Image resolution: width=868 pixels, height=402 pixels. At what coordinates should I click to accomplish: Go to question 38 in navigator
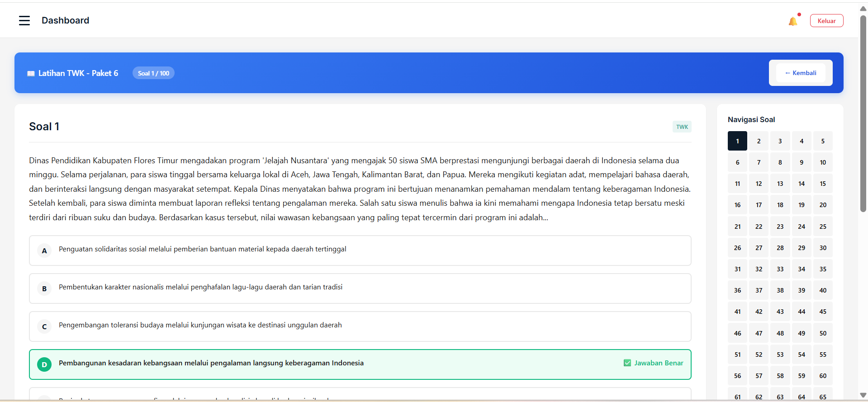780,290
